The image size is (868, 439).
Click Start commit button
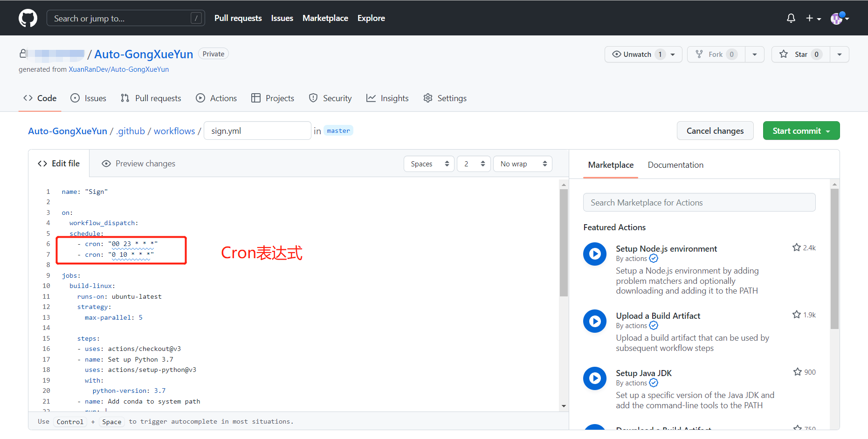click(x=801, y=130)
